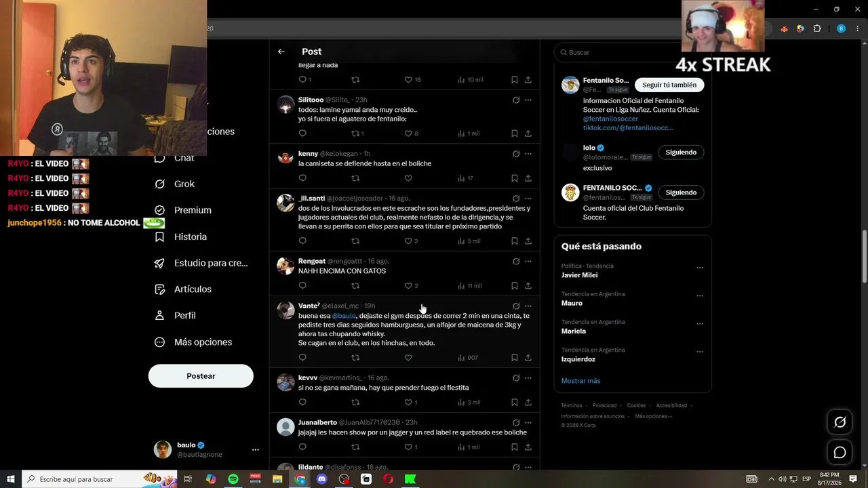Like _ill.santi's post about club founders
Image resolution: width=868 pixels, height=488 pixels.
[408, 241]
